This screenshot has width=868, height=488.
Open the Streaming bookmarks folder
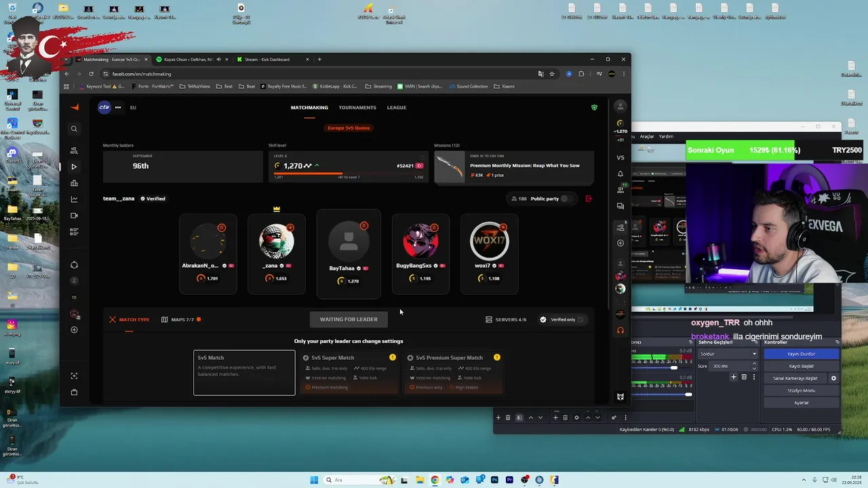(x=378, y=86)
